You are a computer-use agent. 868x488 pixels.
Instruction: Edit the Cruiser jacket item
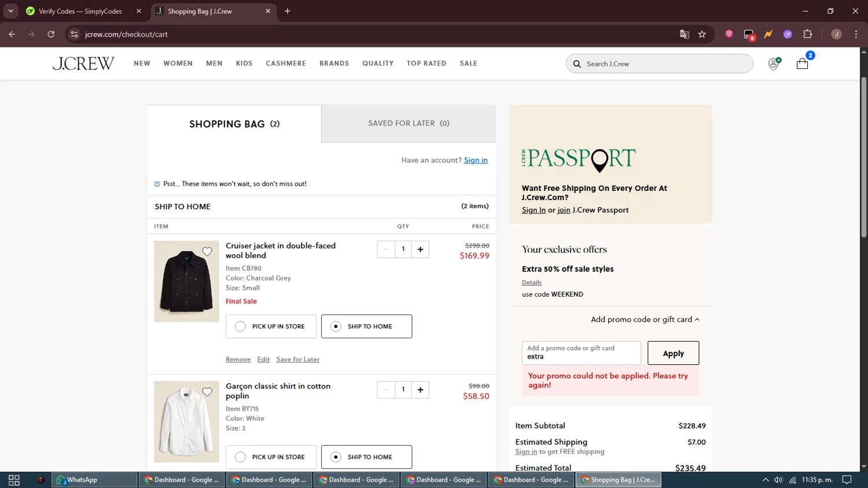click(x=263, y=360)
